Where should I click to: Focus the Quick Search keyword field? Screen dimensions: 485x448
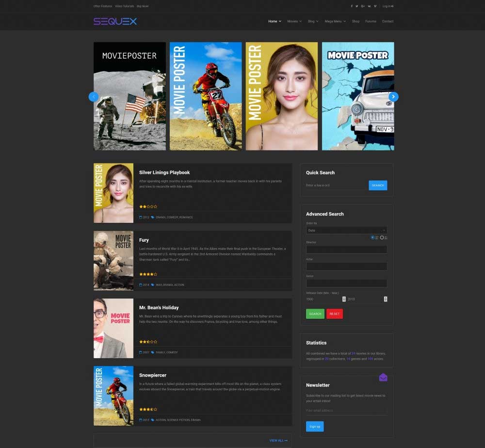tap(336, 185)
